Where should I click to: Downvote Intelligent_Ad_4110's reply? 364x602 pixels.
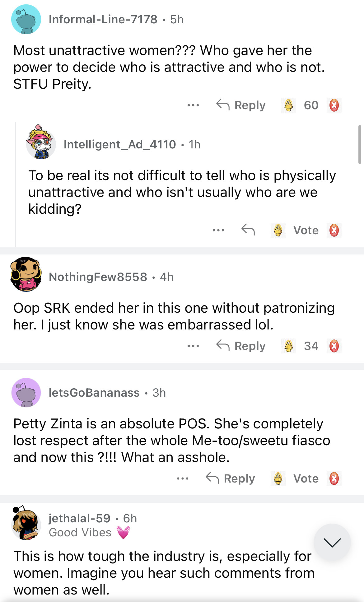334,230
